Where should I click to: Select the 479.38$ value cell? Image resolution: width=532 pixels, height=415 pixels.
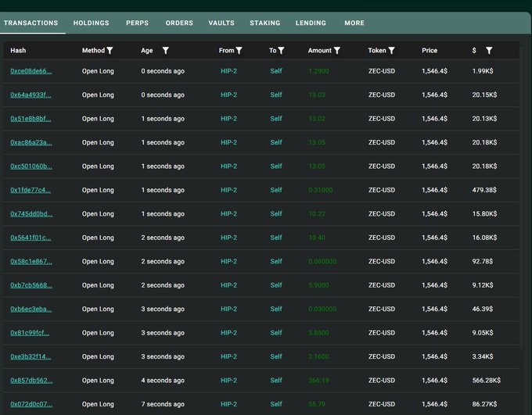pyautogui.click(x=484, y=190)
